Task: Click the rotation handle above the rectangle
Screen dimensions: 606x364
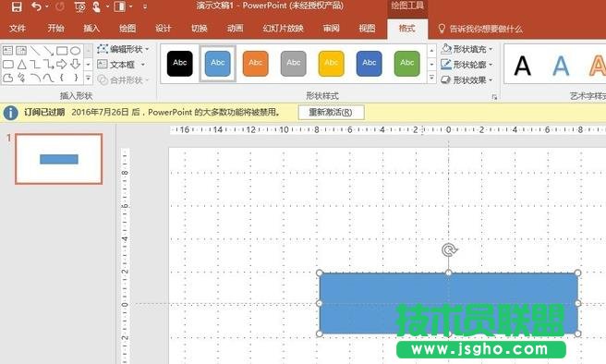Action: 449,250
